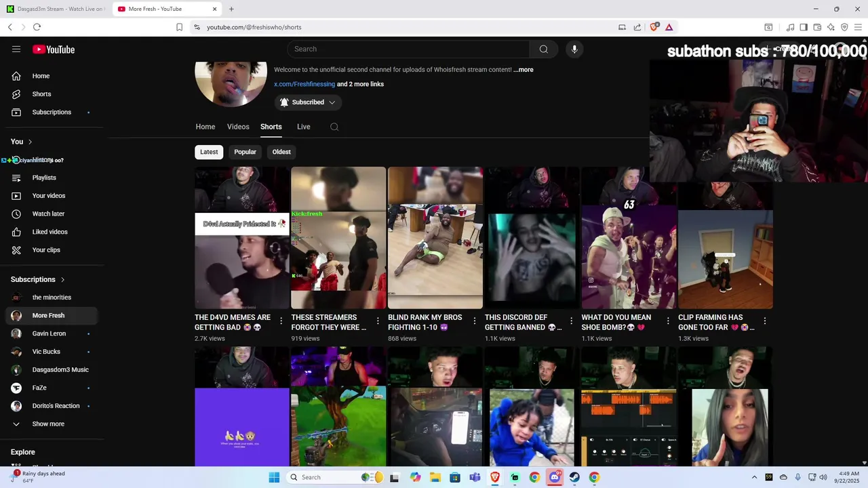Select the Popular filter chip
The image size is (868, 488).
245,152
